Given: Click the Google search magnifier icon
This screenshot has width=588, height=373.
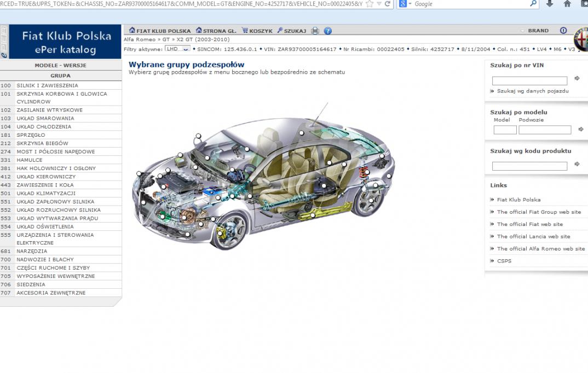Looking at the screenshot, I should point(533,4).
